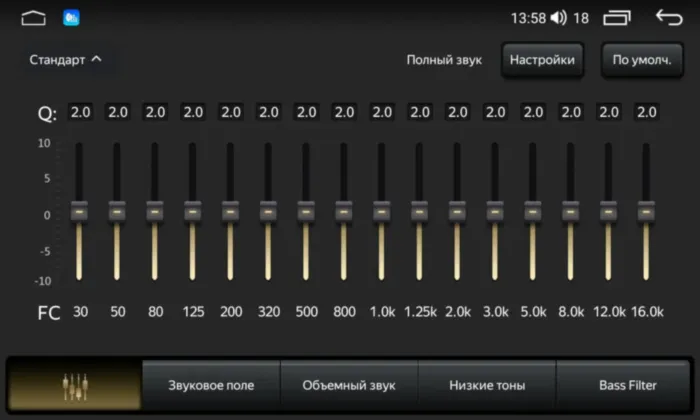
Task: Click the 1.0k band slider handle
Action: tap(381, 211)
